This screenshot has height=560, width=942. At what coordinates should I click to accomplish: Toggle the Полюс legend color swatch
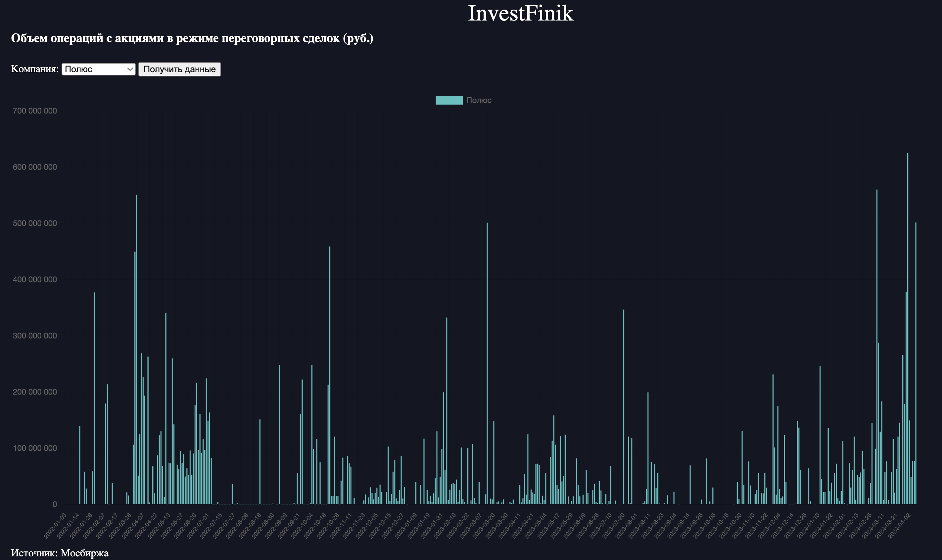449,100
